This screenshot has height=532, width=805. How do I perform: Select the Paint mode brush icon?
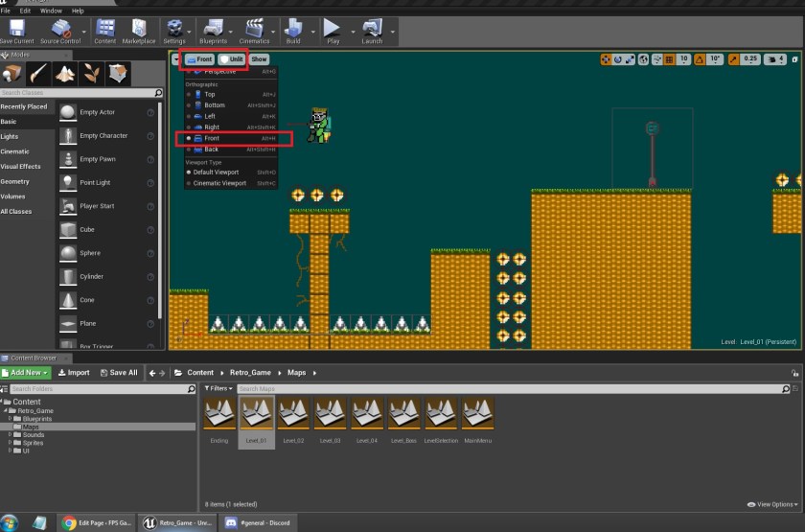(x=40, y=74)
